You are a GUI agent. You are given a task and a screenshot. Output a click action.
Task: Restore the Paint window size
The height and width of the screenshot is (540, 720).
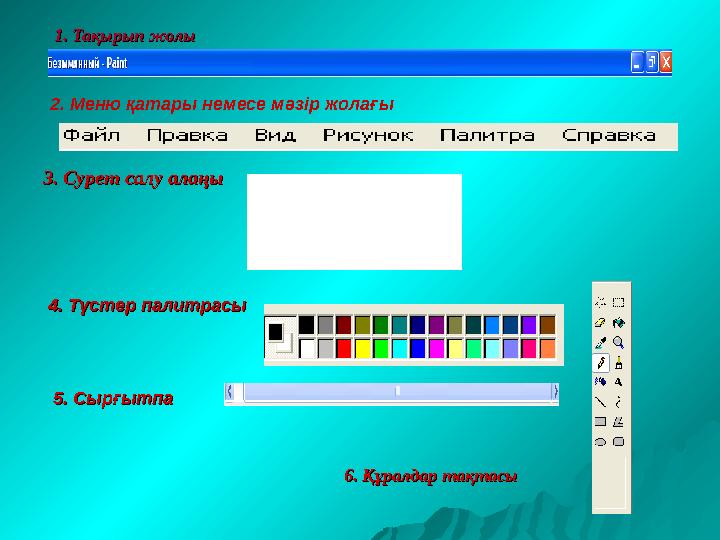click(x=652, y=62)
